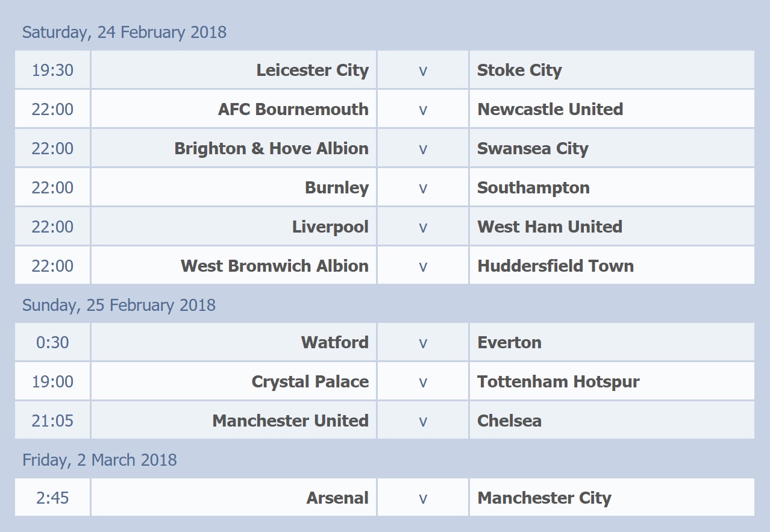Select Manchester City
770x532 pixels.
(x=544, y=498)
